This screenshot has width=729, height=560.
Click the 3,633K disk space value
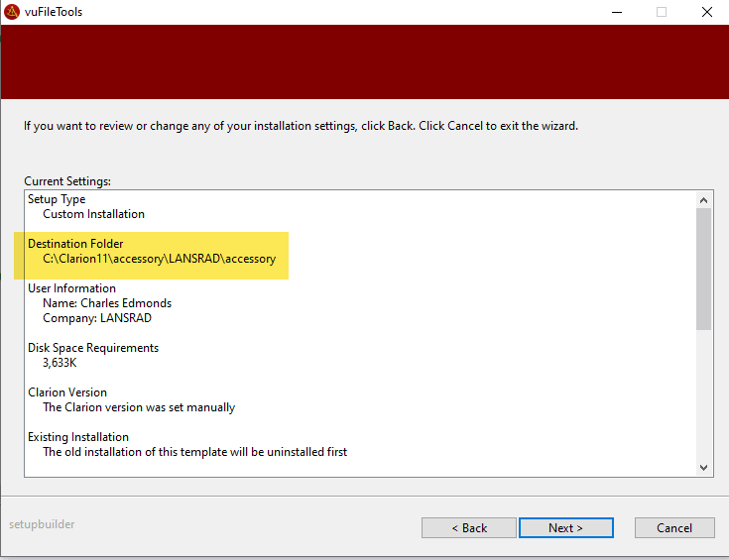click(x=61, y=363)
